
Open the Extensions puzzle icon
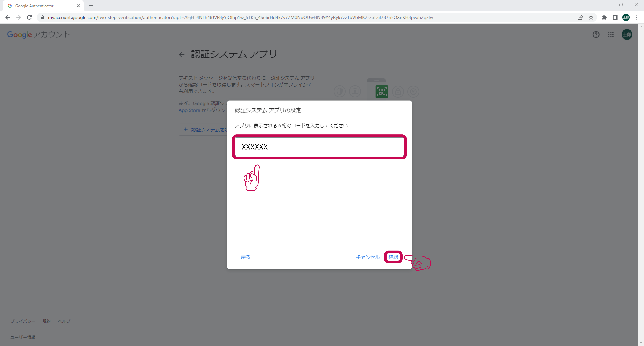click(604, 17)
